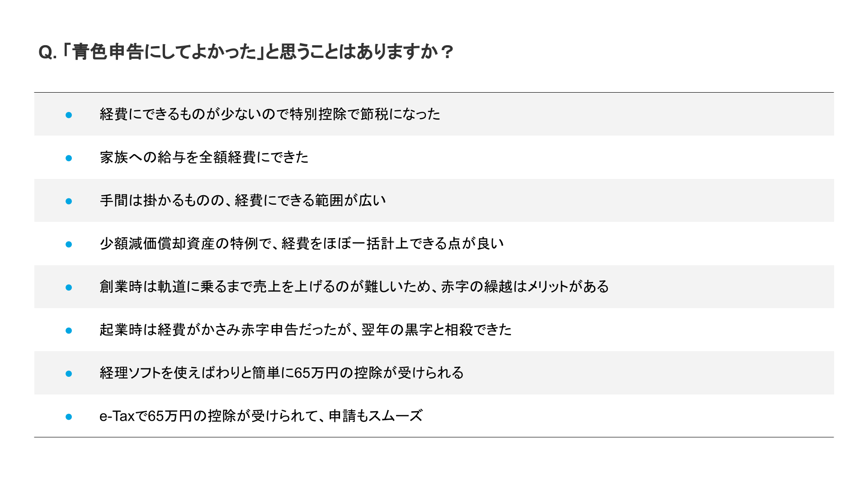868x488 pixels.
Task: Select the bullet before 創業時は軌道に乗るまで
Action: (x=69, y=287)
